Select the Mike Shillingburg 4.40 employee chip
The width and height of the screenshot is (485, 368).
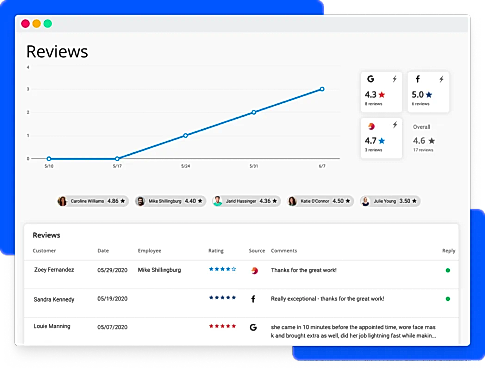171,201
